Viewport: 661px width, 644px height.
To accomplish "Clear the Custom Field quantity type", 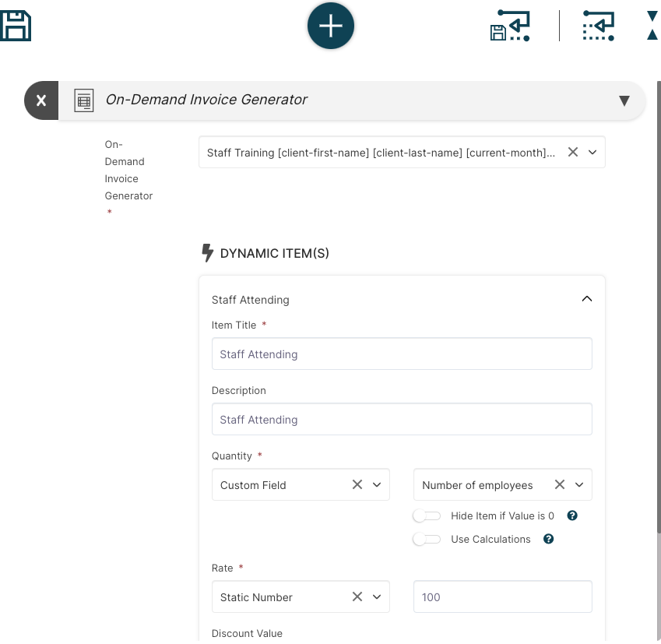I will (357, 484).
